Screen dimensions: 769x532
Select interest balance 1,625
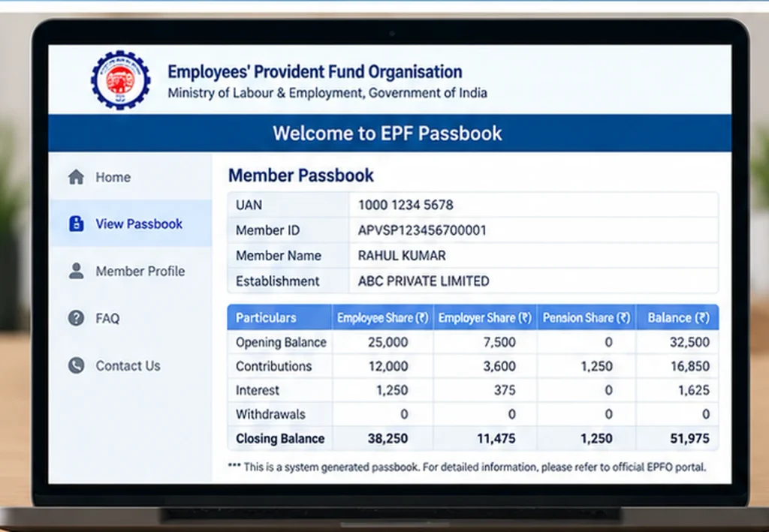(x=693, y=390)
